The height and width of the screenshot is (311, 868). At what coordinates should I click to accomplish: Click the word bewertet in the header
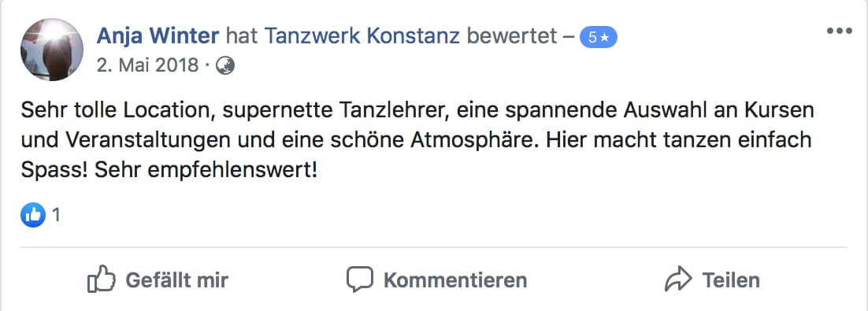tap(511, 36)
